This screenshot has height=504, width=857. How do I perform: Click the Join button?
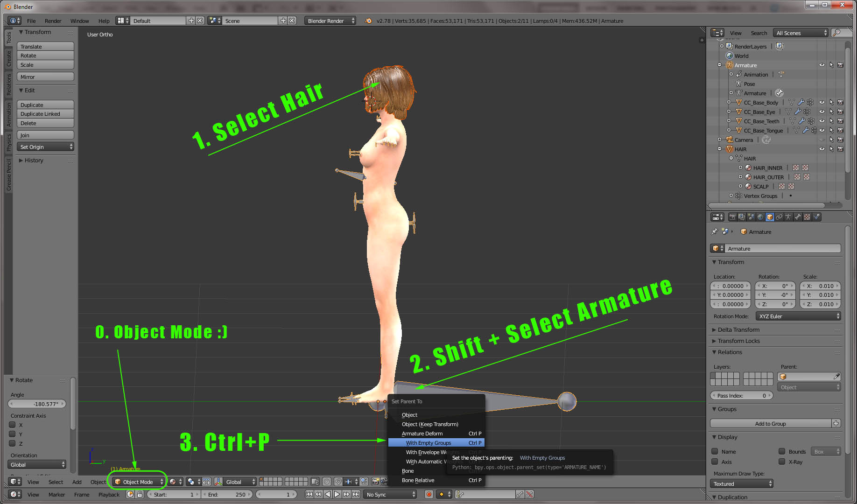(45, 135)
